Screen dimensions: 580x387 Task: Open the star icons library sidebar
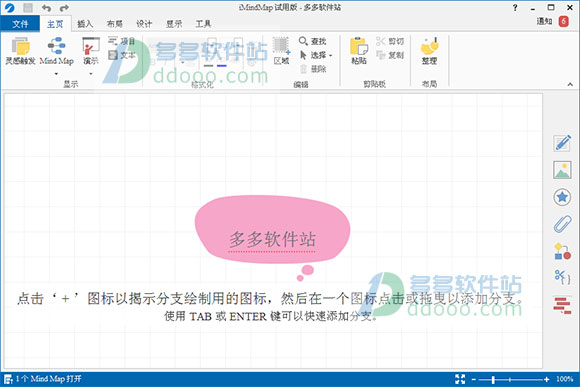(562, 197)
